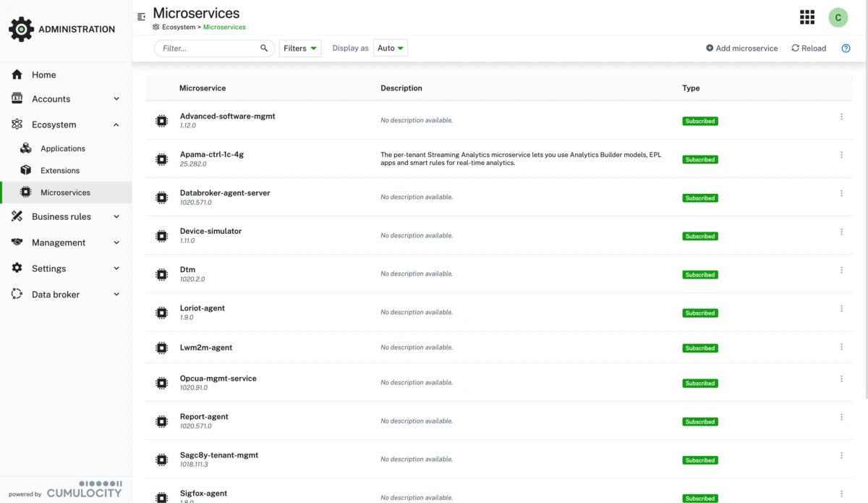Click the Microservices breadcrumb link
The image size is (868, 503).
click(224, 28)
